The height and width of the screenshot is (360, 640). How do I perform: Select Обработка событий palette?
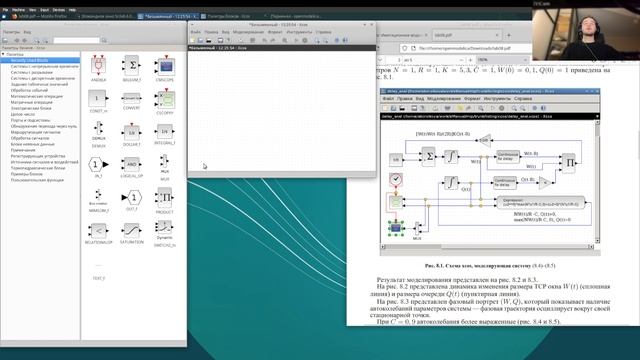[29, 90]
